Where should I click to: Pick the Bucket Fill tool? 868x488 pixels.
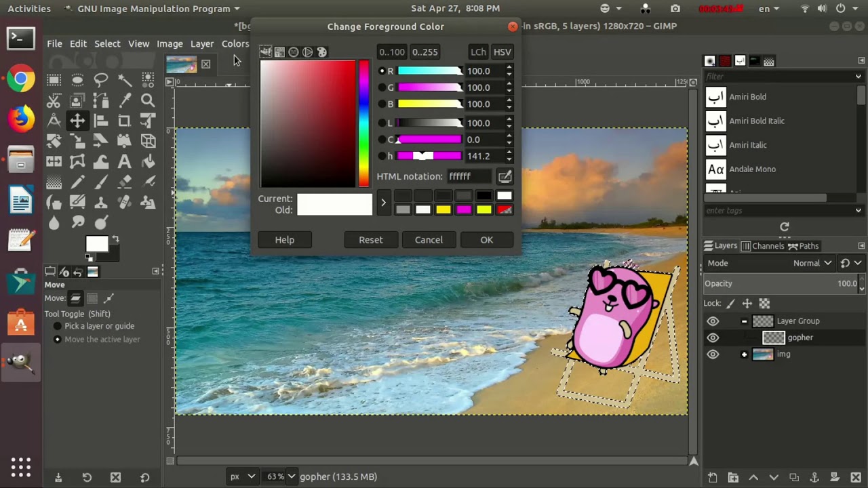point(148,161)
